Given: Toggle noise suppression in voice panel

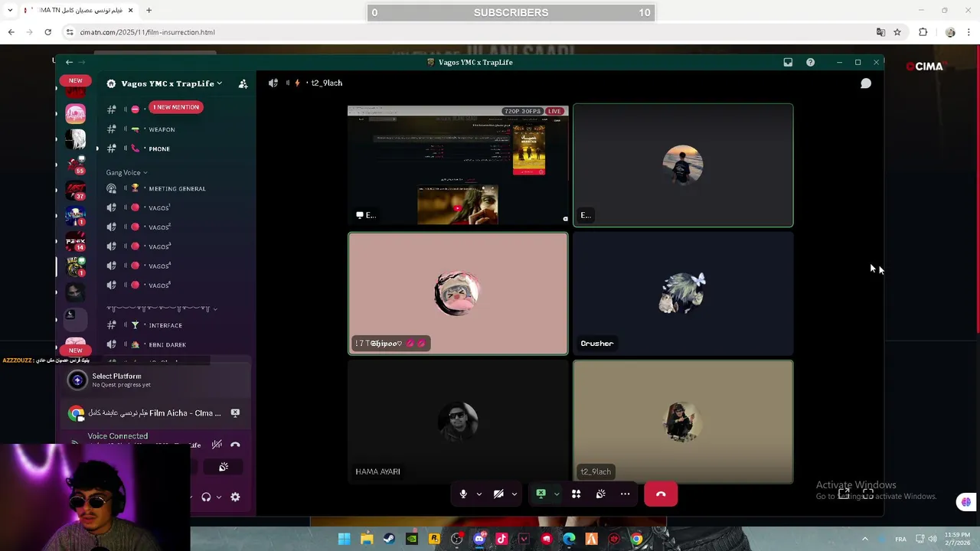Looking at the screenshot, I should [217, 444].
